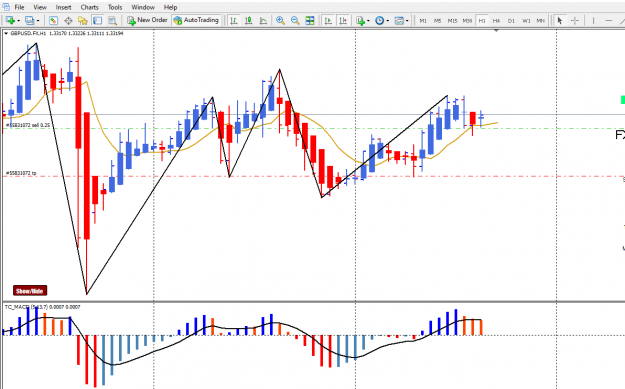This screenshot has width=625, height=389.
Task: Open the Insert menu
Action: [x=63, y=7]
